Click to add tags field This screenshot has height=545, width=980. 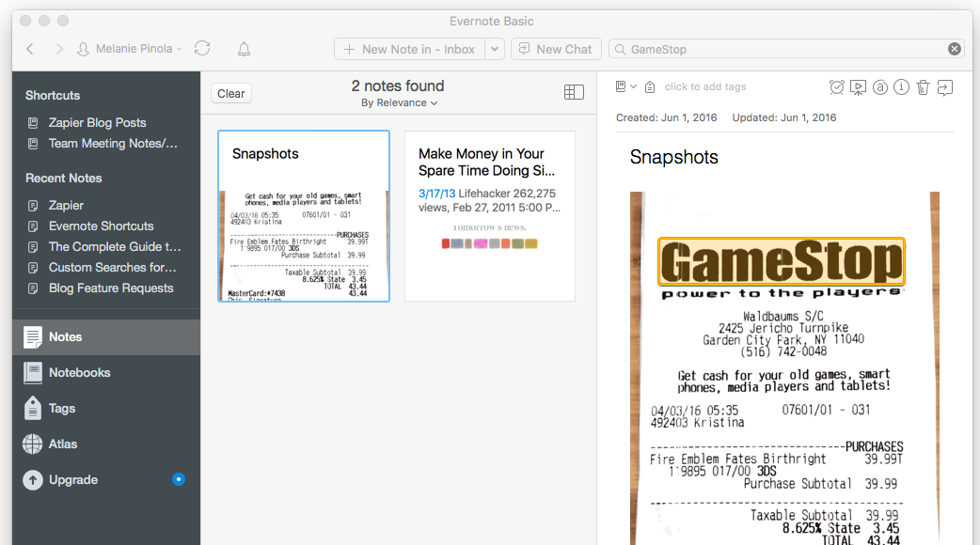[x=705, y=86]
